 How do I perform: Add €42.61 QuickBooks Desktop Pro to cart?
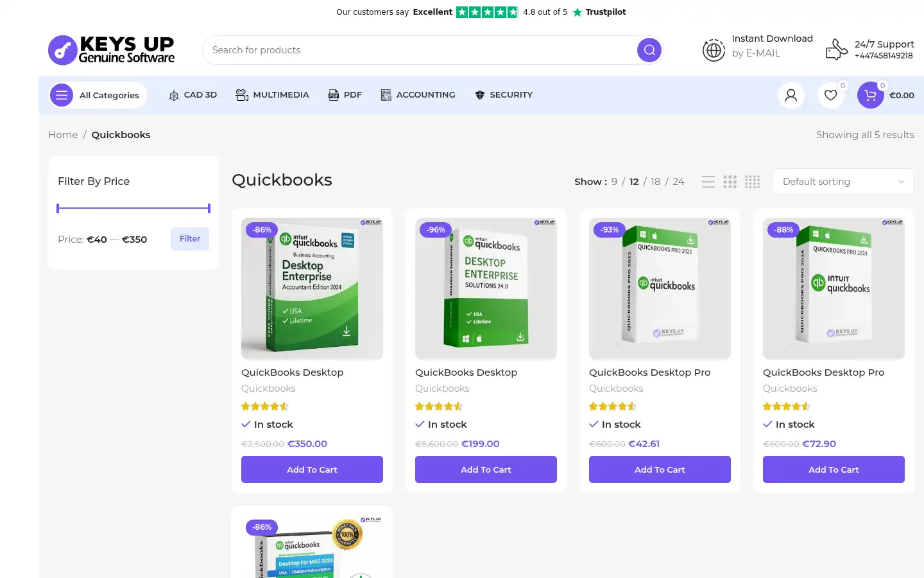click(660, 469)
